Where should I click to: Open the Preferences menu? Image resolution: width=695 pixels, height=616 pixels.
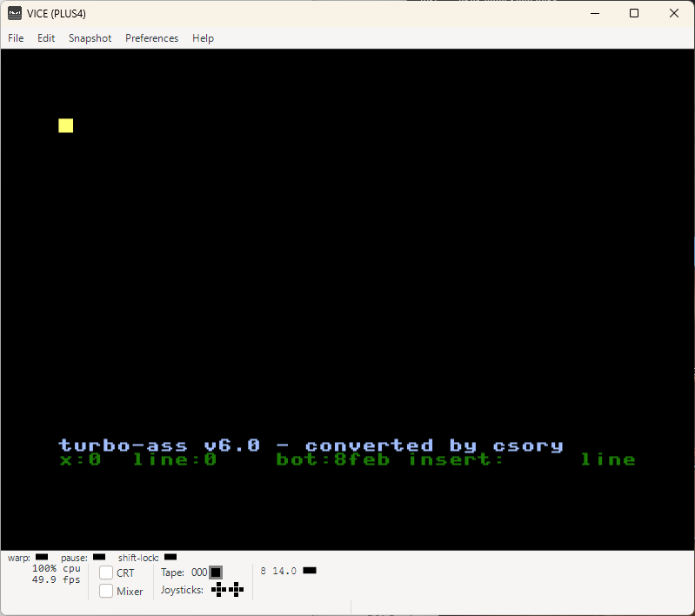151,38
